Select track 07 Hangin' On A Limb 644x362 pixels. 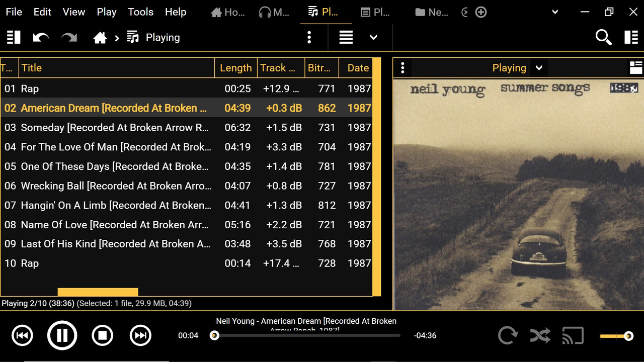point(186,205)
